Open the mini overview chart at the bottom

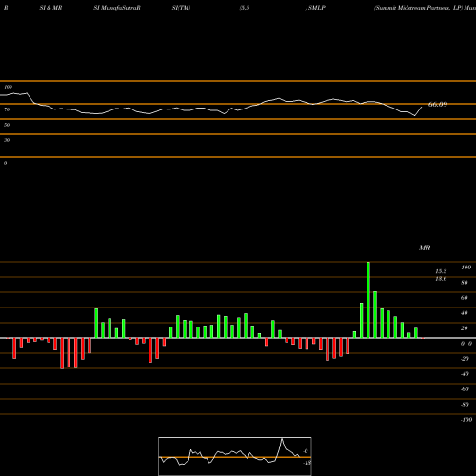[x=235, y=456]
